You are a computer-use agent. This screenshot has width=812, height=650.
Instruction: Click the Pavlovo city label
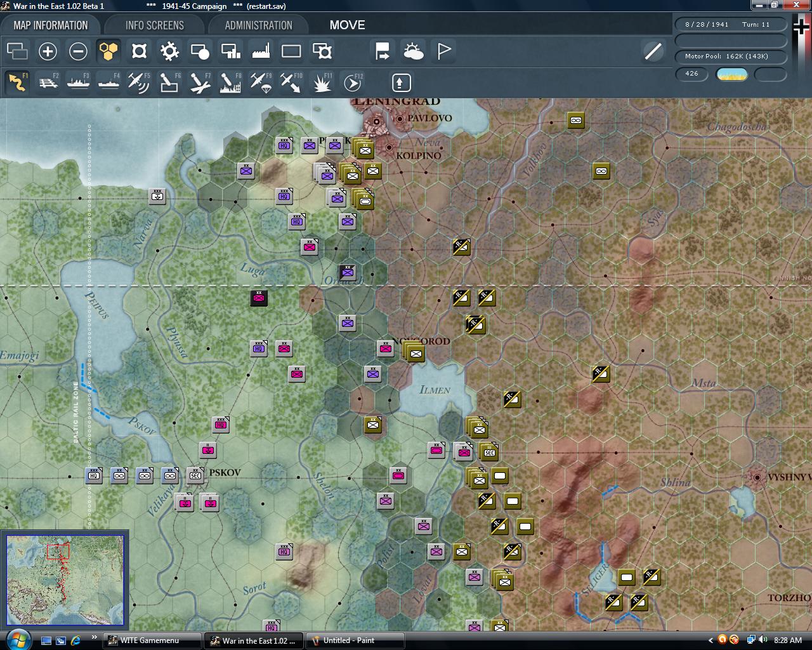tap(429, 118)
